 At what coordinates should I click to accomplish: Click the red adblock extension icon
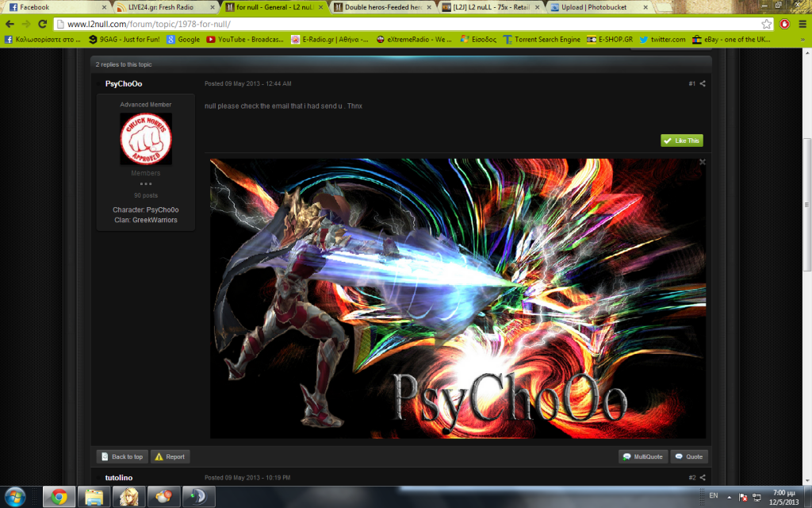784,24
